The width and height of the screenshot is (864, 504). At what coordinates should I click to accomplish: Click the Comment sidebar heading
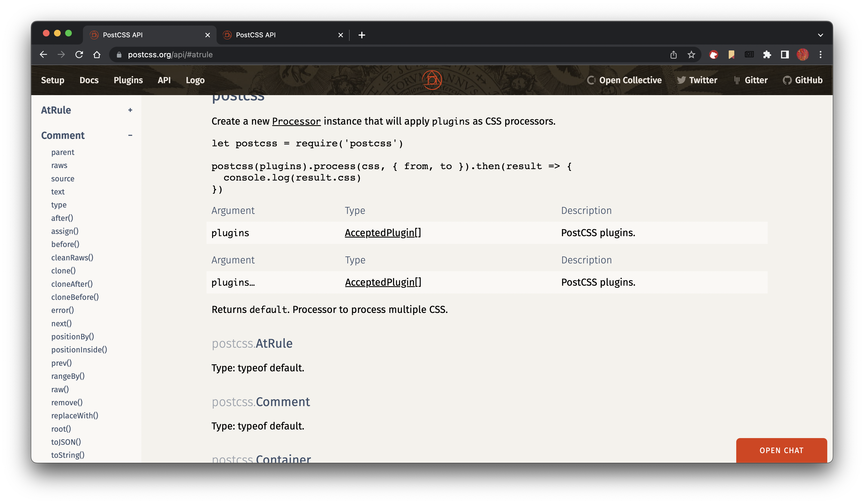pos(63,135)
